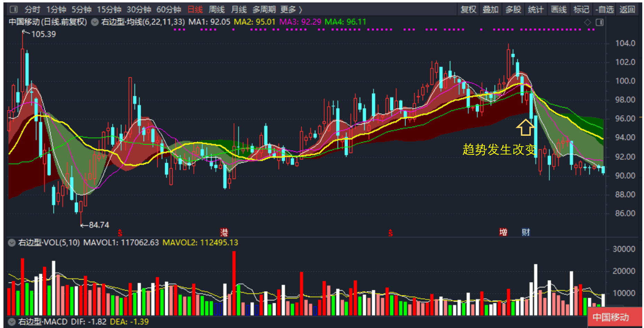
Task: Expand the VOL indicator dropdown arrow
Action: point(12,242)
